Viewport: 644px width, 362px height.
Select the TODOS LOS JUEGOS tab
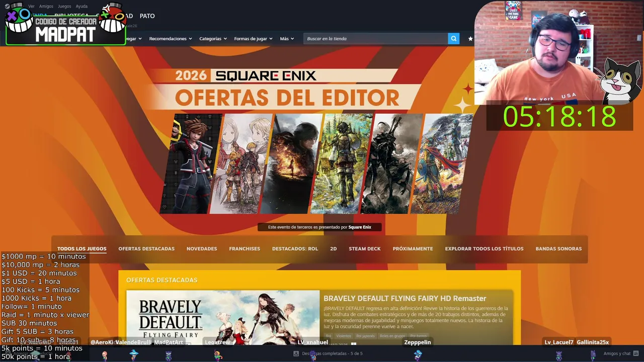(82, 249)
